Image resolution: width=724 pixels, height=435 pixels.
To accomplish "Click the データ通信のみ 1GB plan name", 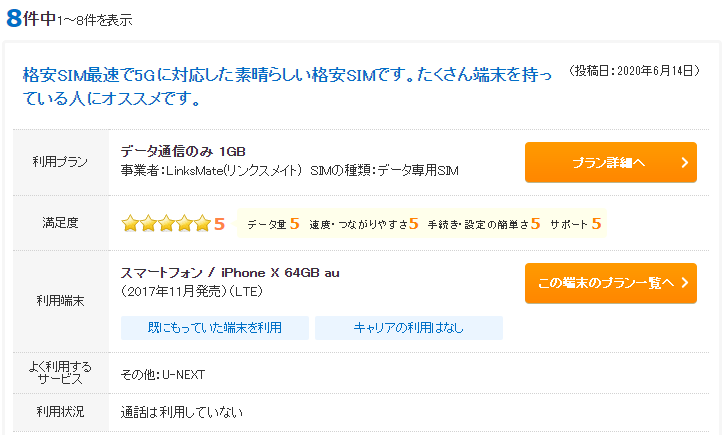I will click(183, 151).
